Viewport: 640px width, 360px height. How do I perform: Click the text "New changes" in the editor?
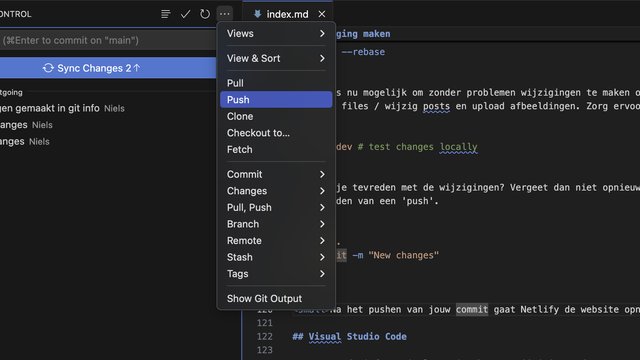pyautogui.click(x=403, y=256)
